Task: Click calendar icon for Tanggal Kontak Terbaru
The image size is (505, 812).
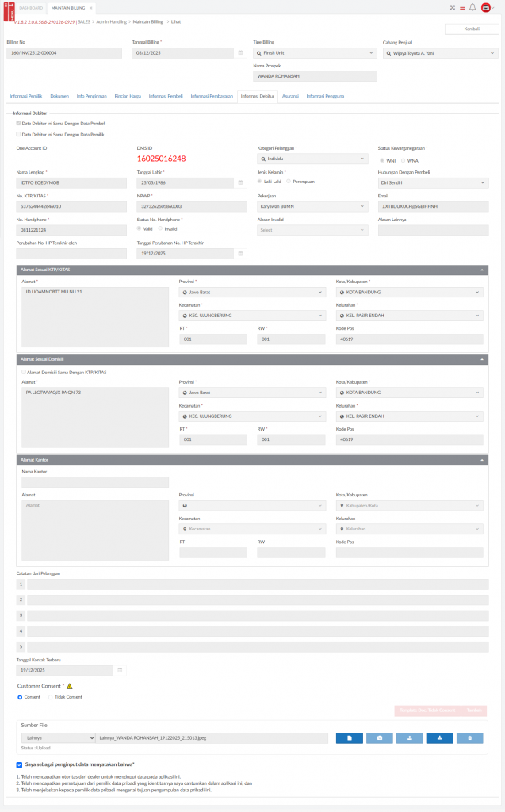Action: [x=121, y=670]
